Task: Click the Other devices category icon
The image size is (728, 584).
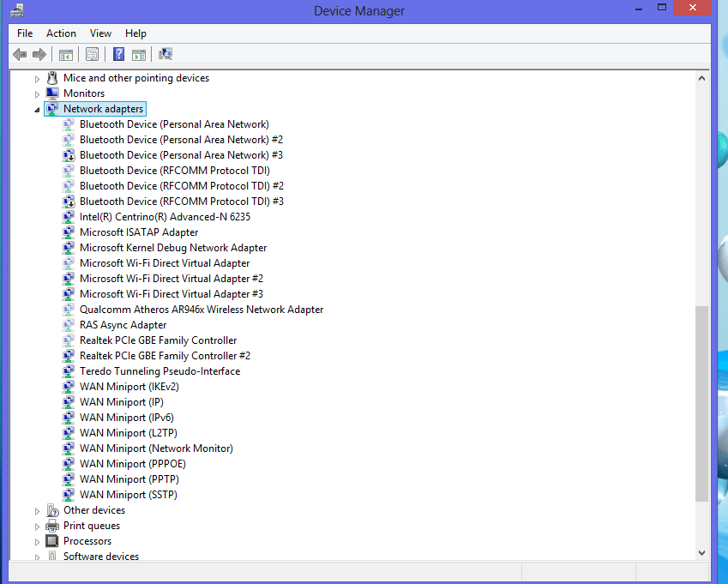Action: click(52, 510)
